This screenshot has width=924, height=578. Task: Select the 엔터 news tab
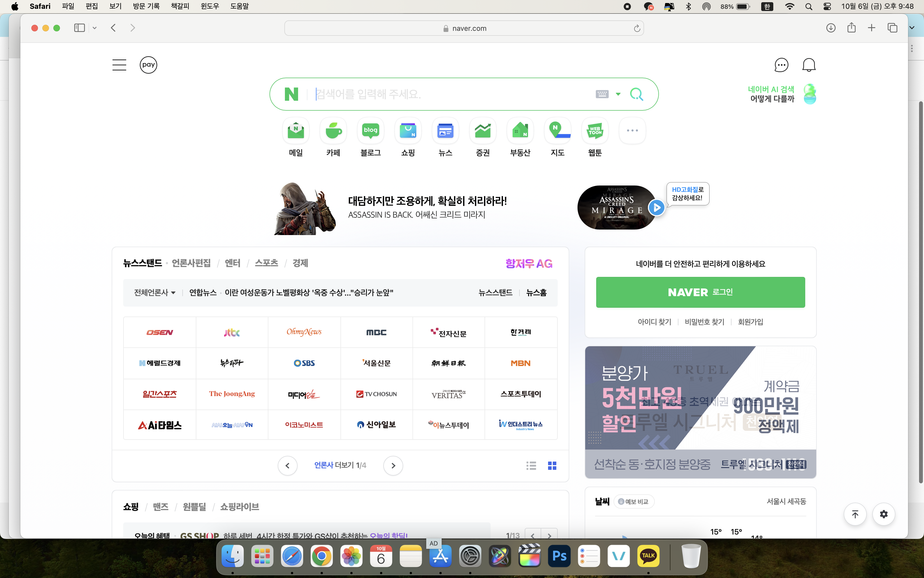click(x=233, y=263)
